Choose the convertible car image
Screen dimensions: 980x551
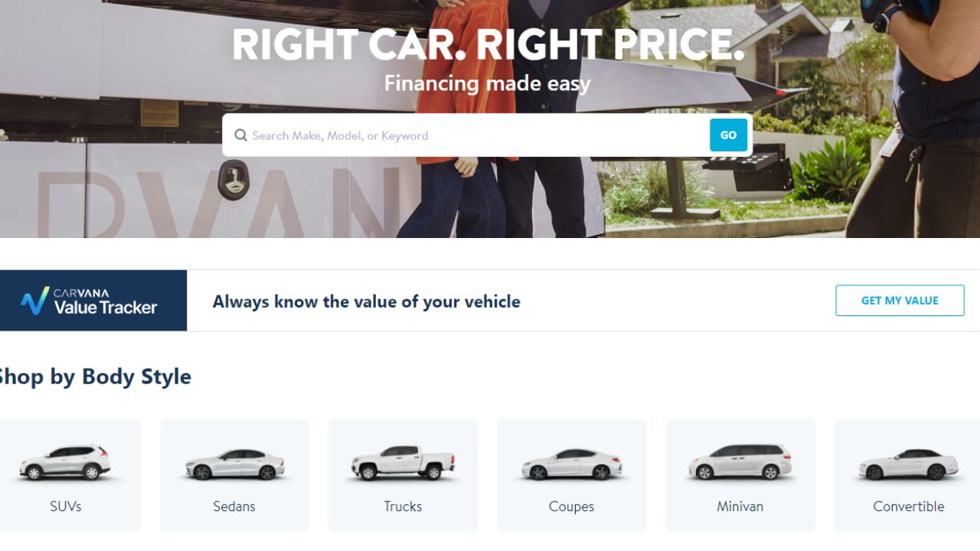click(x=908, y=464)
